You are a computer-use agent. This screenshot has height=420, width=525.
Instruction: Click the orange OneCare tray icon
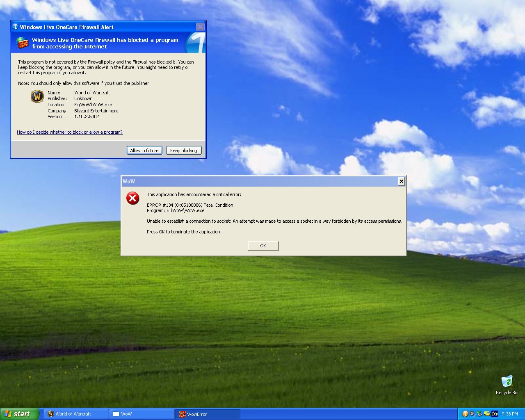tap(465, 414)
